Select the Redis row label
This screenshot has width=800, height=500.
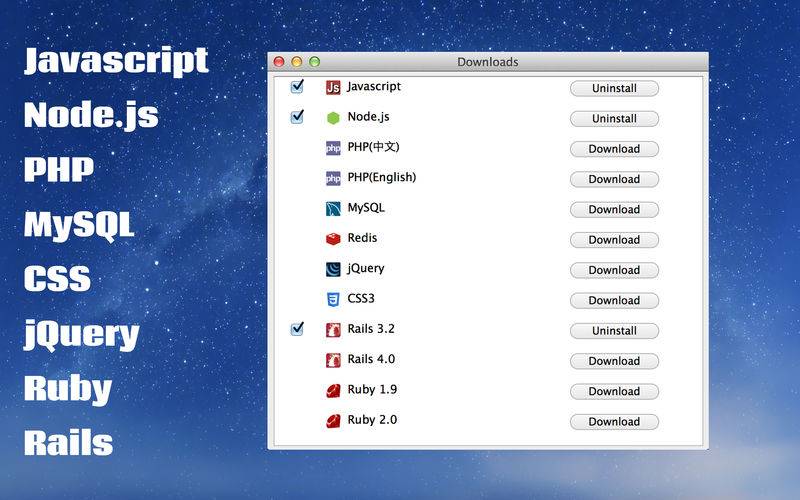coord(362,238)
